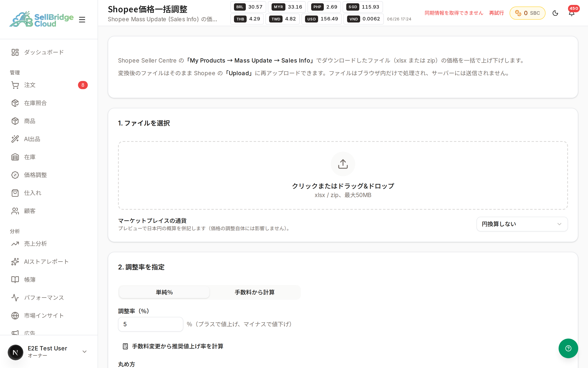Open 注文 orders cart icon
The width and height of the screenshot is (588, 368).
[x=15, y=85]
